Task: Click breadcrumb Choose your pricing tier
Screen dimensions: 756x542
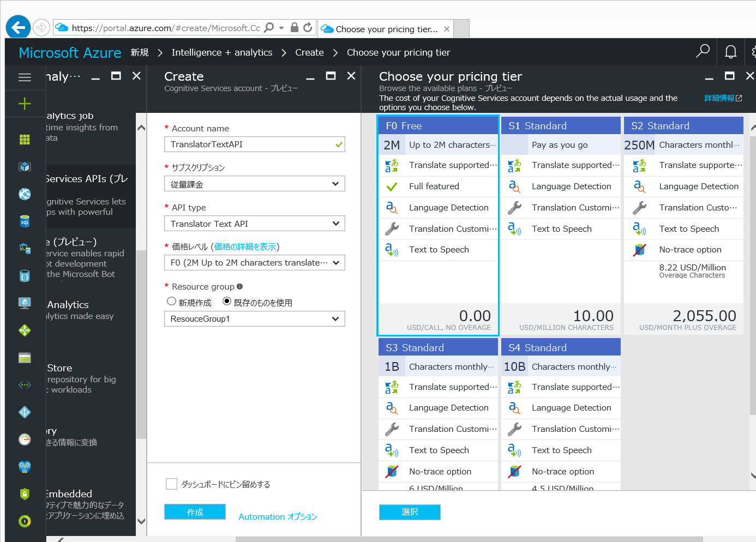Action: tap(398, 52)
